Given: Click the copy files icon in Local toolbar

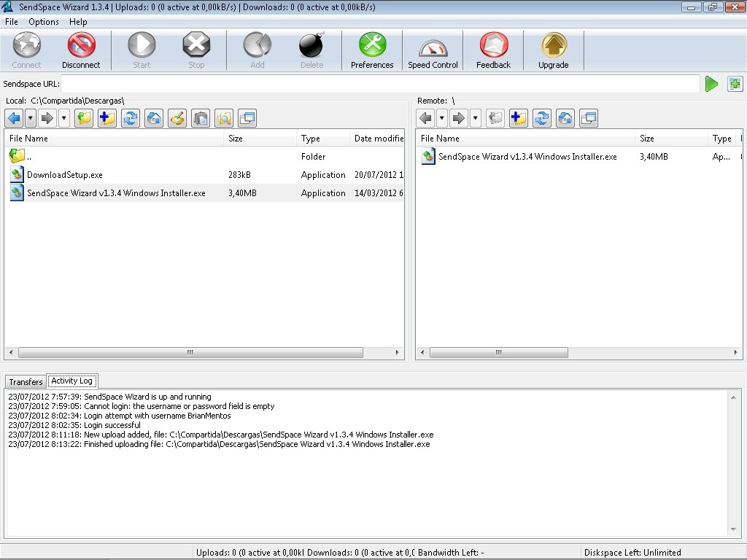Looking at the screenshot, I should (x=201, y=118).
